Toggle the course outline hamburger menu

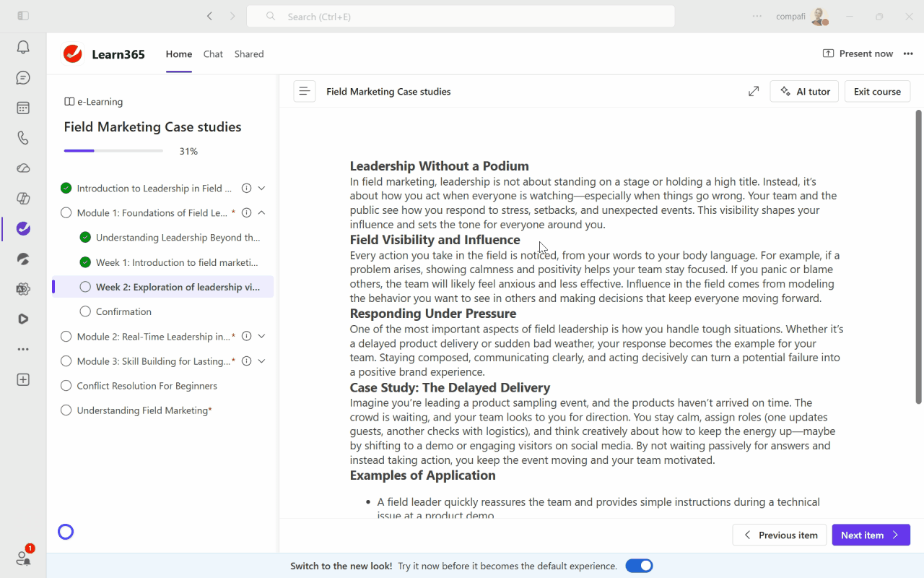coord(305,91)
